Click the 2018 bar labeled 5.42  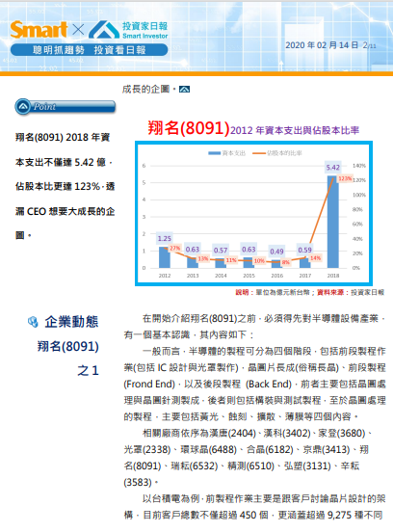click(333, 222)
